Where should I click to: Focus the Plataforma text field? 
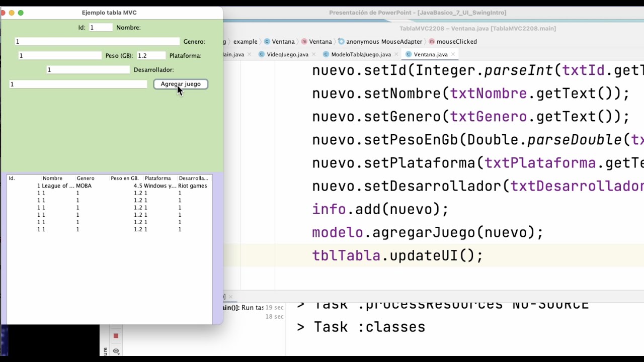pos(88,70)
